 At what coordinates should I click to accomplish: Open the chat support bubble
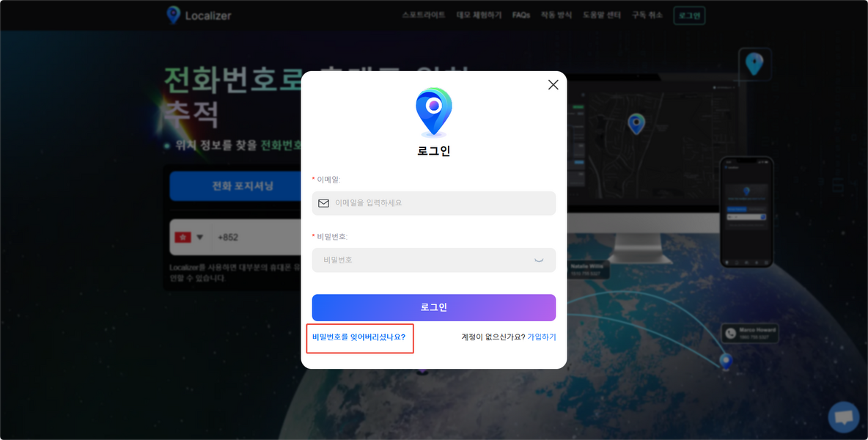(x=844, y=417)
